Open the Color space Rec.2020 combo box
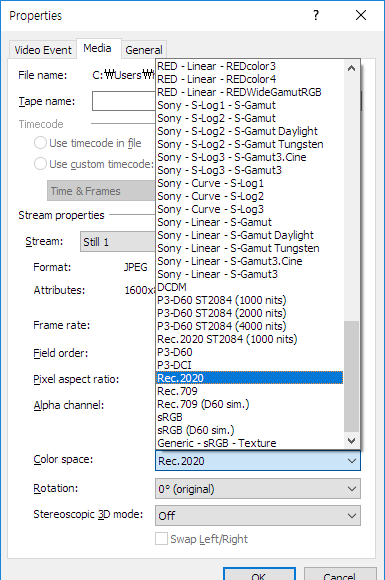The height and width of the screenshot is (580, 385). point(258,461)
